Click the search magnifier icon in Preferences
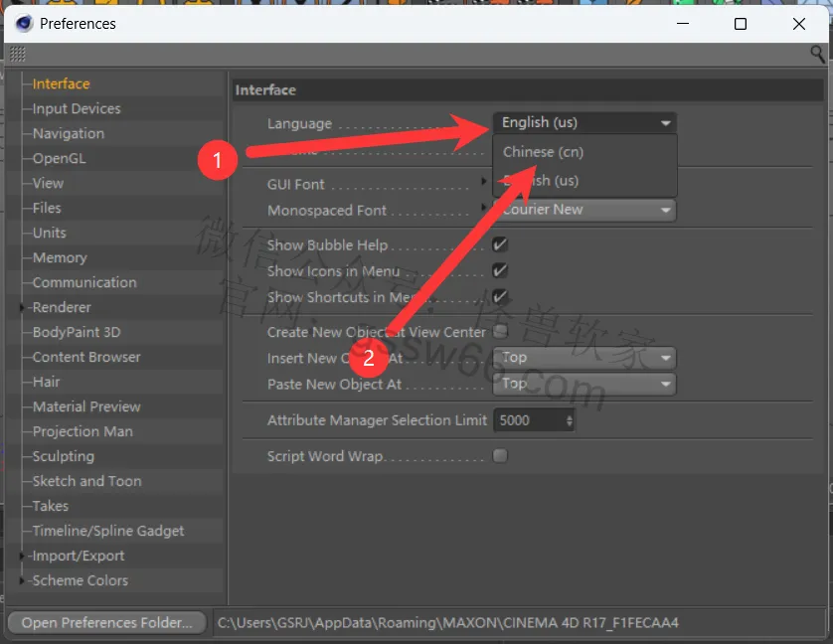The width and height of the screenshot is (833, 644). 817,54
